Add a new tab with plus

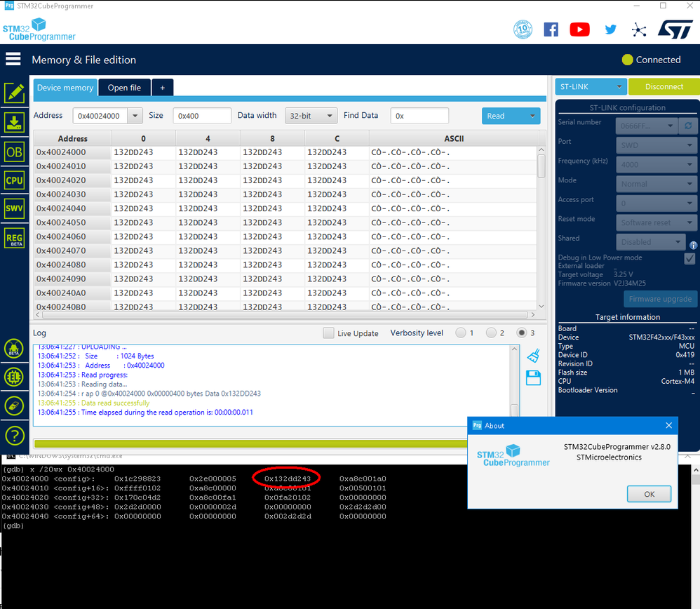(x=163, y=88)
